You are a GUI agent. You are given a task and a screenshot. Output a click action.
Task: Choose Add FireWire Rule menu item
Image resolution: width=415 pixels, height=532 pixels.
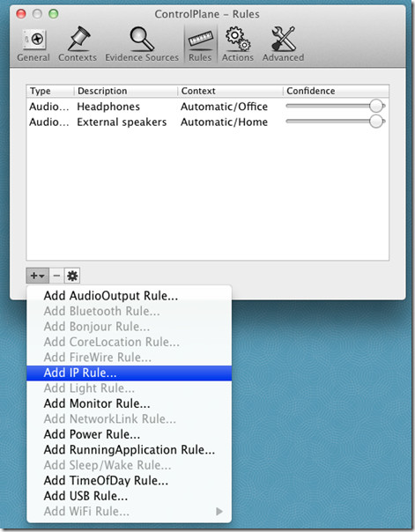tap(129, 357)
